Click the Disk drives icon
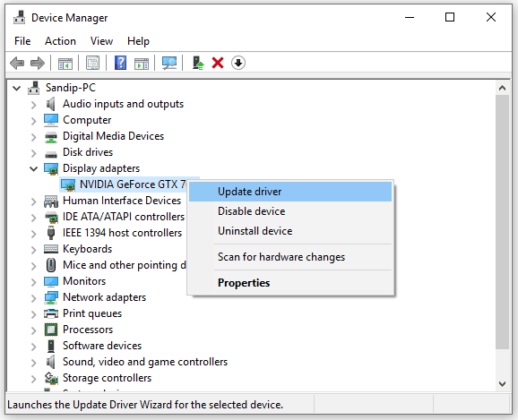The image size is (518, 420). tap(51, 154)
